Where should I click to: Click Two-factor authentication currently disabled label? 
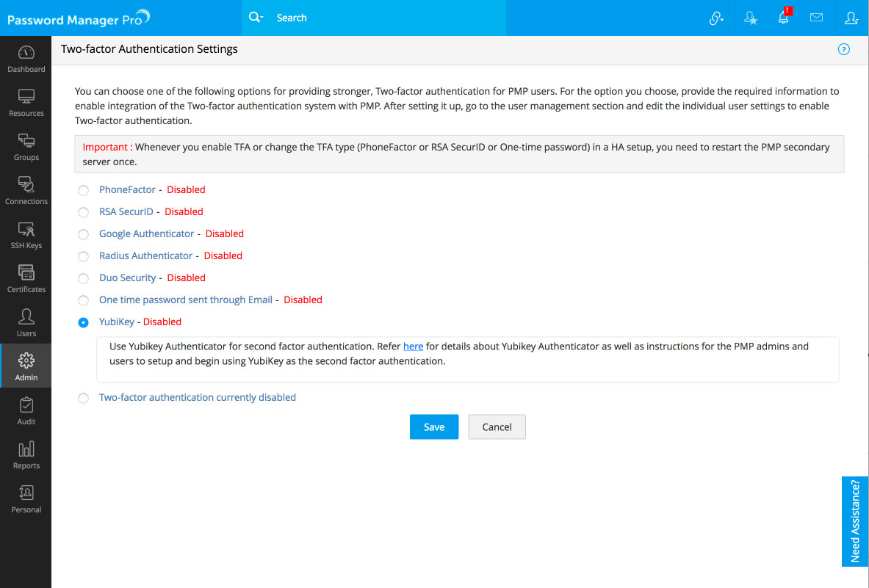point(198,398)
